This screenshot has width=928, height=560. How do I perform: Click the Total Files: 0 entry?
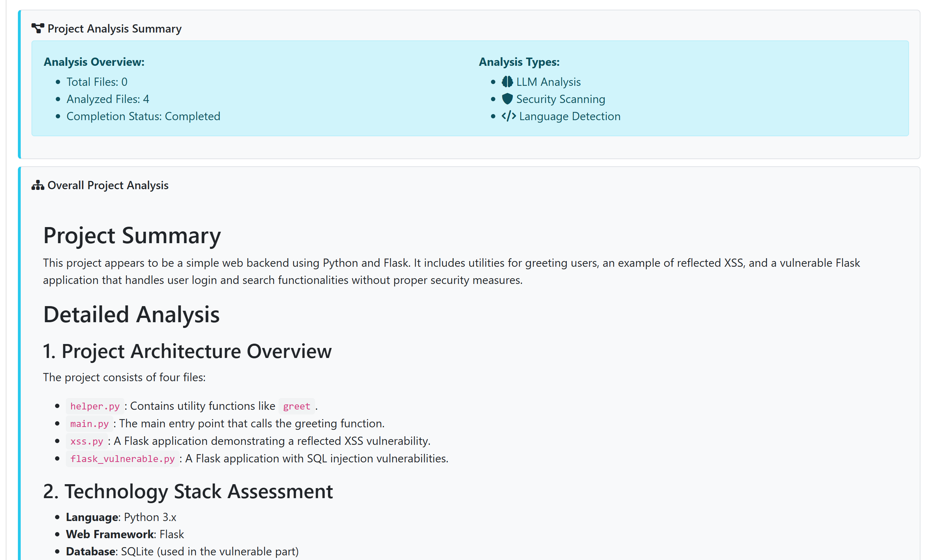pyautogui.click(x=97, y=82)
